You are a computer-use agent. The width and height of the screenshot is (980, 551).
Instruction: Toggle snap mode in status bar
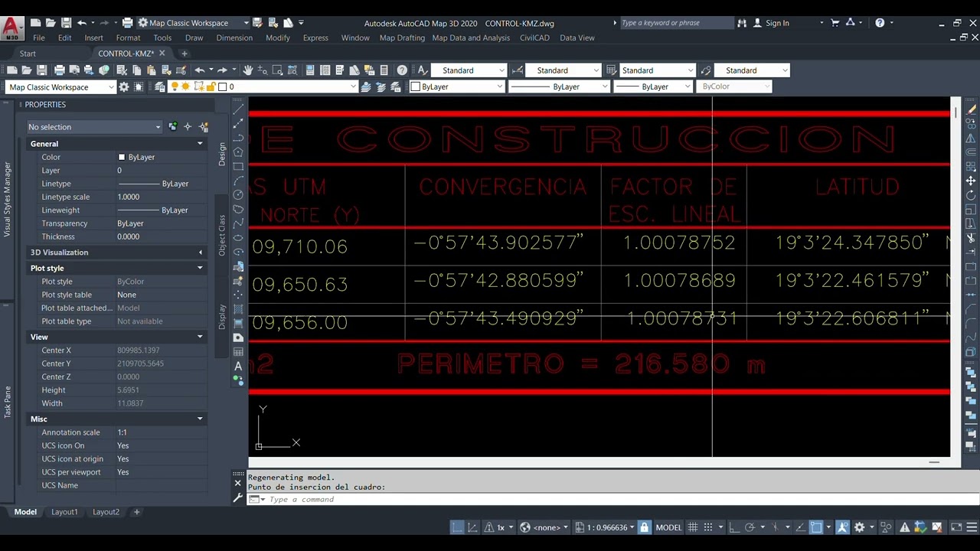point(708,527)
